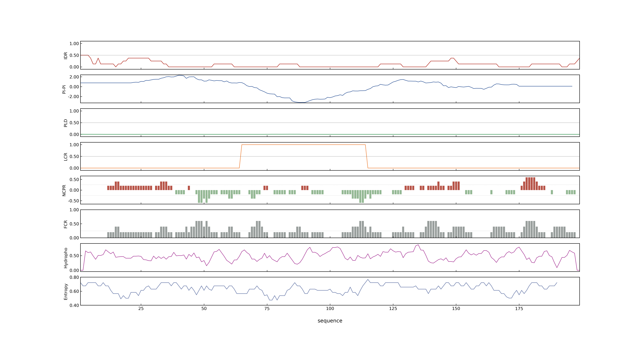The width and height of the screenshot is (644, 343).
Task: Click the Pi-Pi curve minimum dip
Action: 301,102
